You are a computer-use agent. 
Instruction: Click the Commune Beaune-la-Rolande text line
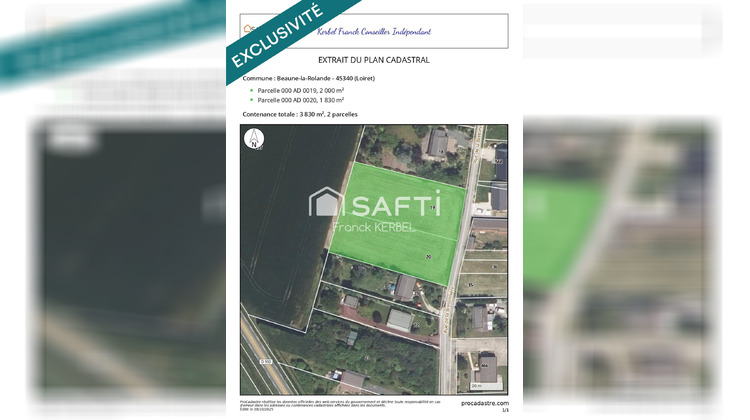tap(309, 78)
